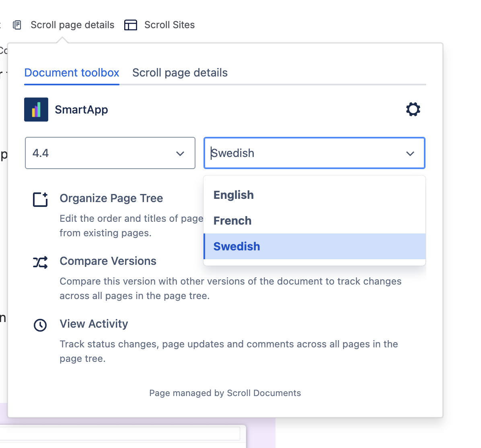Select English from the language list
The height and width of the screenshot is (448, 481).
point(233,195)
